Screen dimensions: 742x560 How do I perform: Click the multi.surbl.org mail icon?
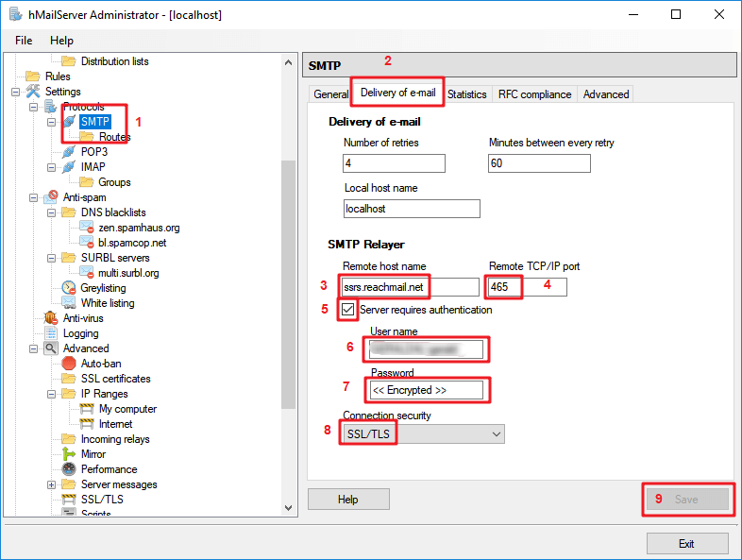[x=87, y=273]
